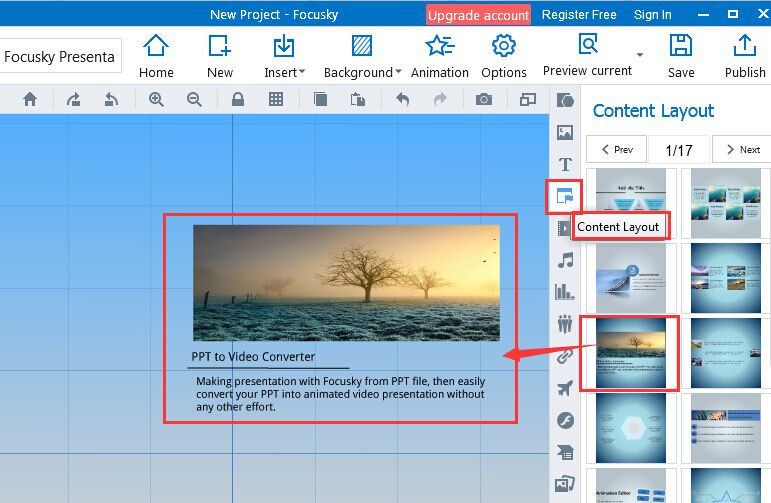Redo the last action

coord(440,99)
